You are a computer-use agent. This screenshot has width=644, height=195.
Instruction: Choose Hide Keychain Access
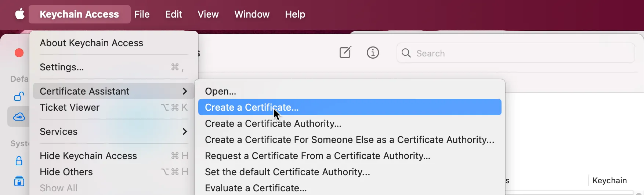coord(114,156)
